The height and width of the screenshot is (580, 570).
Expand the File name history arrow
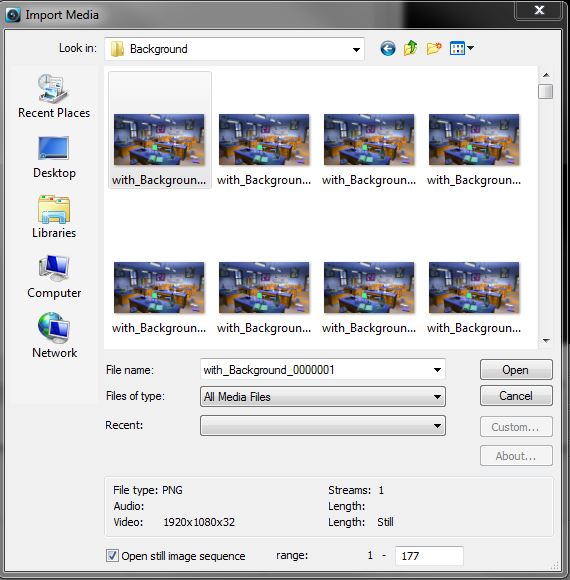pyautogui.click(x=437, y=370)
